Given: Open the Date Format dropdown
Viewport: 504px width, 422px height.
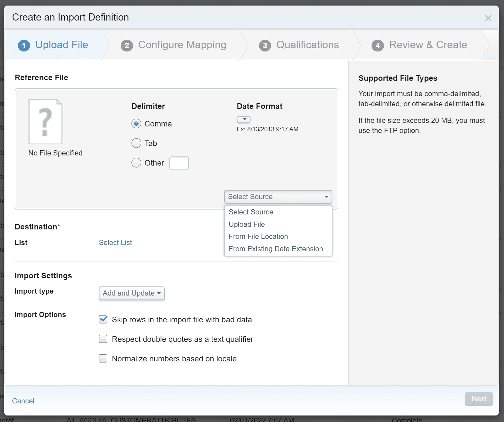Looking at the screenshot, I should [244, 119].
